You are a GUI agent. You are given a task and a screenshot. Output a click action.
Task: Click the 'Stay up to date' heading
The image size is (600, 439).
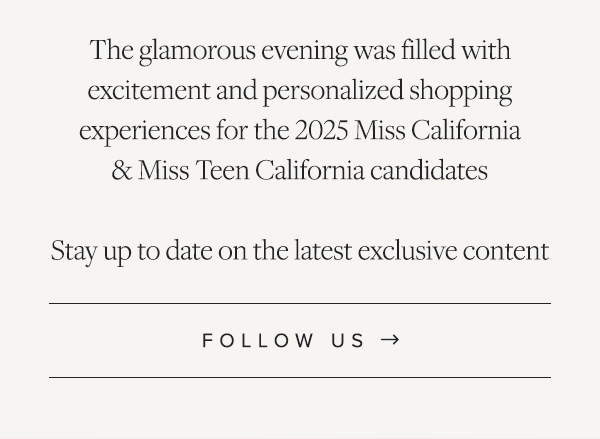click(x=300, y=251)
